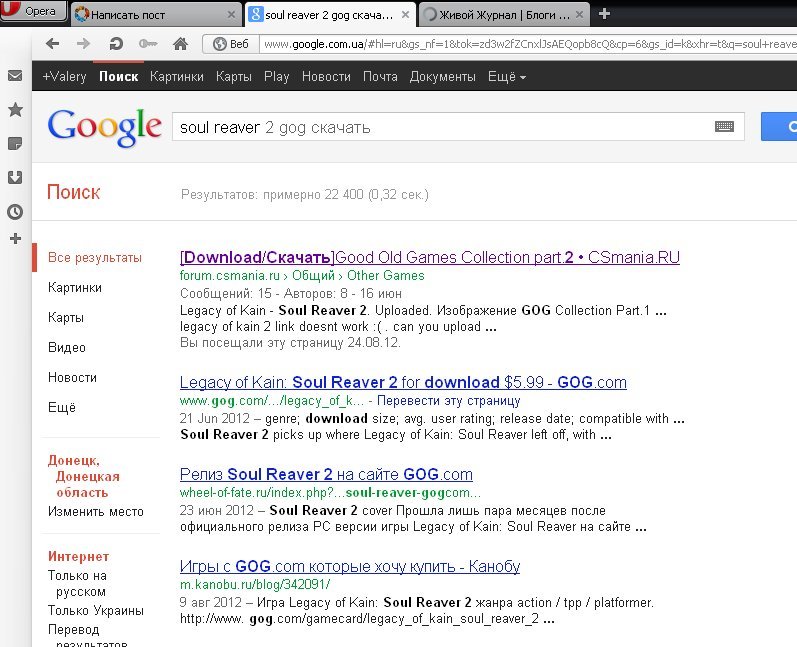The image size is (797, 647).
Task: Filter results by Видео in left sidebar
Action: tap(67, 347)
